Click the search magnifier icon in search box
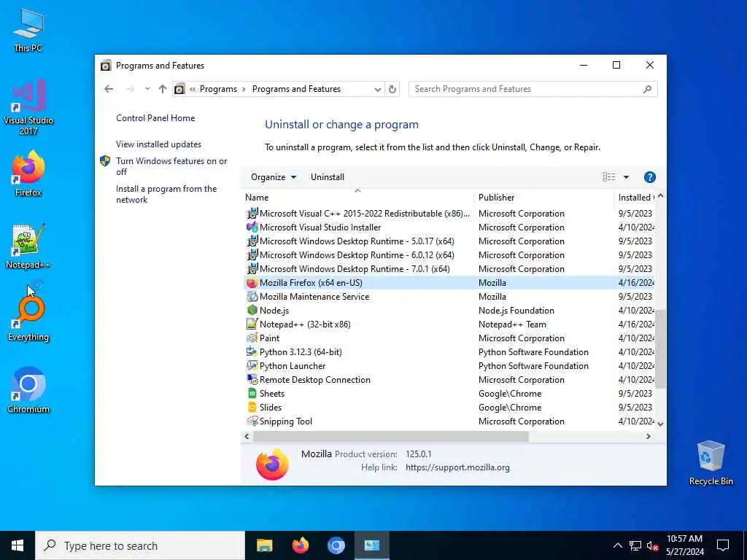The width and height of the screenshot is (747, 560). tap(647, 89)
